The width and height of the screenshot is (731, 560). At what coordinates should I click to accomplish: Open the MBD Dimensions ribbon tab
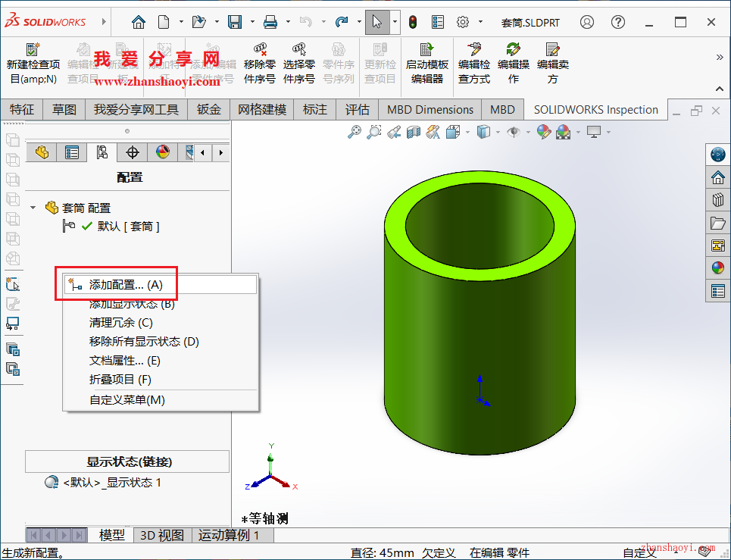tap(430, 110)
